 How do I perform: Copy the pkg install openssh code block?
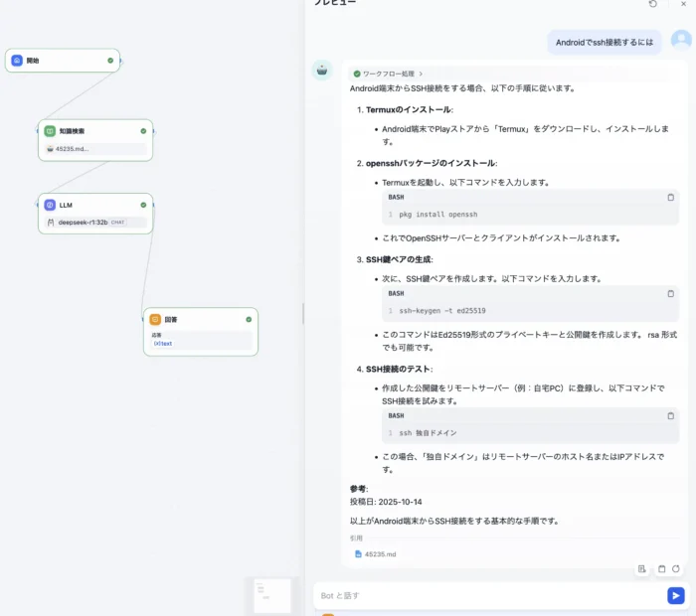(670, 198)
